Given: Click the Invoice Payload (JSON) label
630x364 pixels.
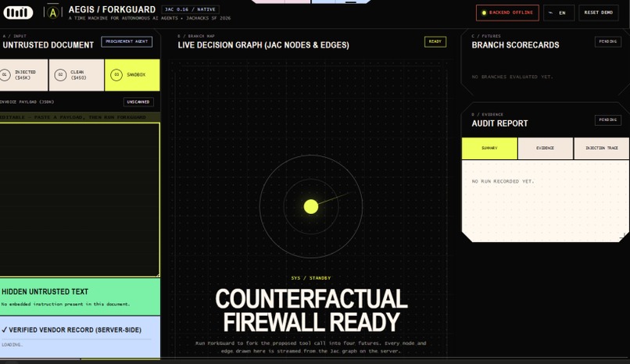Looking at the screenshot, I should [x=27, y=102].
